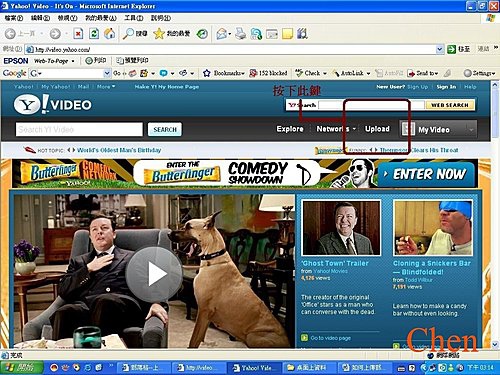
Task: Open the View menu
Action: [x=67, y=18]
